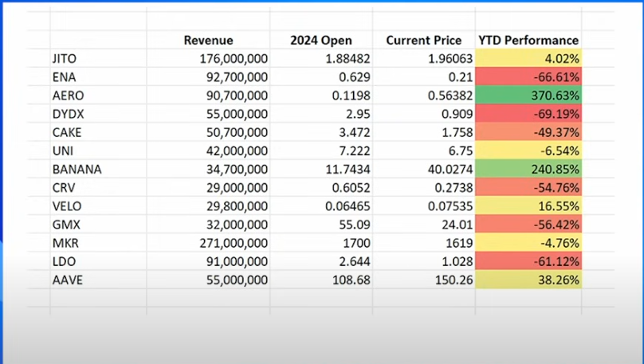Select BANANA revenue cell 34,700,000
The width and height of the screenshot is (644, 364).
pos(208,170)
